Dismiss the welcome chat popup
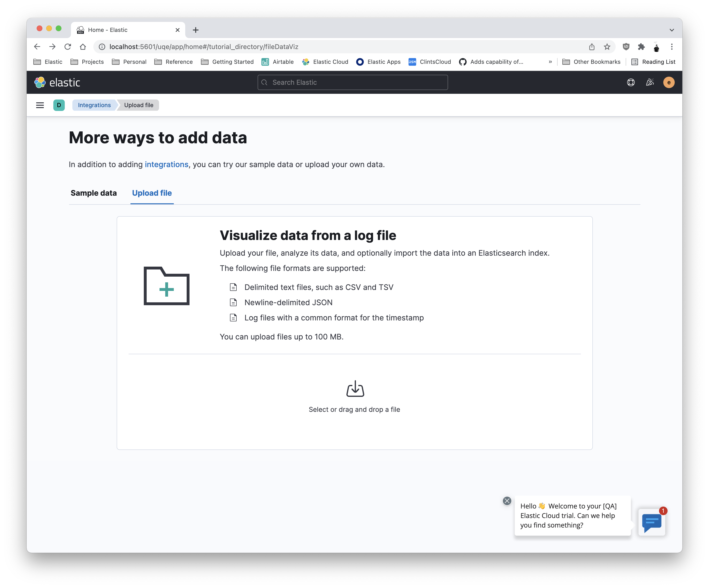 pyautogui.click(x=507, y=501)
